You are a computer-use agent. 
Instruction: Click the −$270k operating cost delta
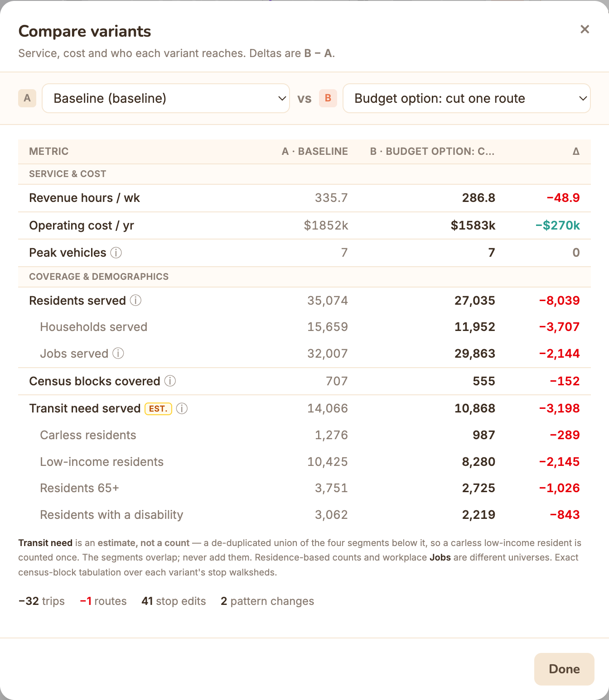click(x=557, y=225)
